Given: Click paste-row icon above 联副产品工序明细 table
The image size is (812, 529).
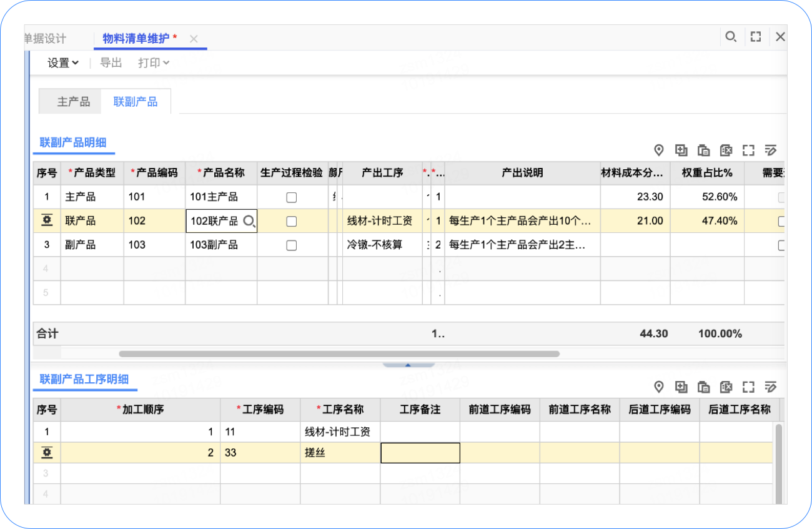Looking at the screenshot, I should point(704,387).
